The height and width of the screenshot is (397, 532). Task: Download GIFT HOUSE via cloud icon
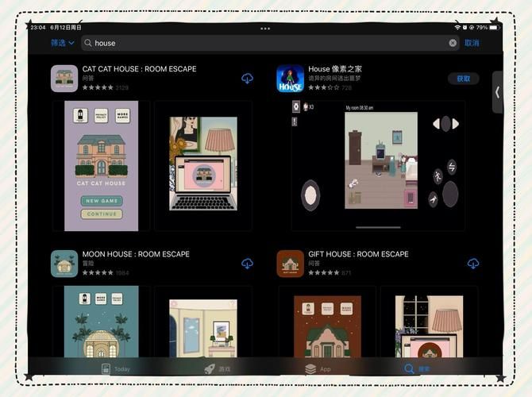click(x=473, y=264)
